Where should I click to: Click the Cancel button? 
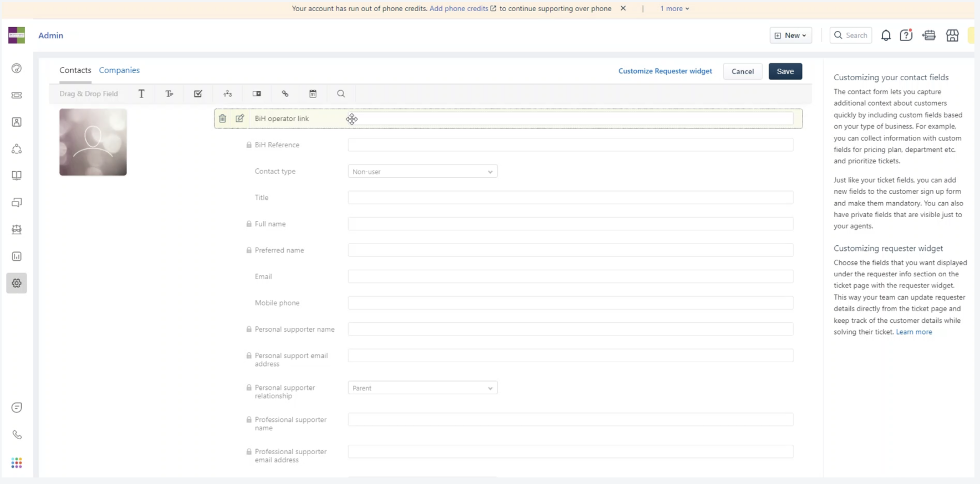742,71
